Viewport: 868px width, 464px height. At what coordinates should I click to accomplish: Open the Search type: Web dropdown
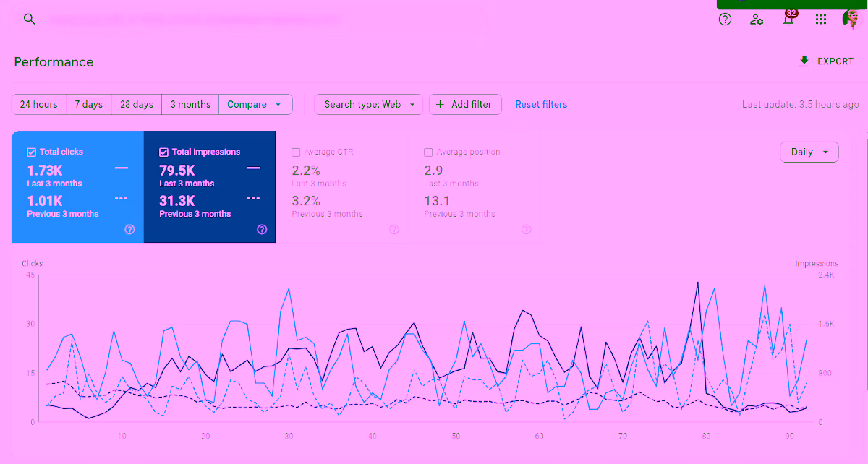[369, 104]
